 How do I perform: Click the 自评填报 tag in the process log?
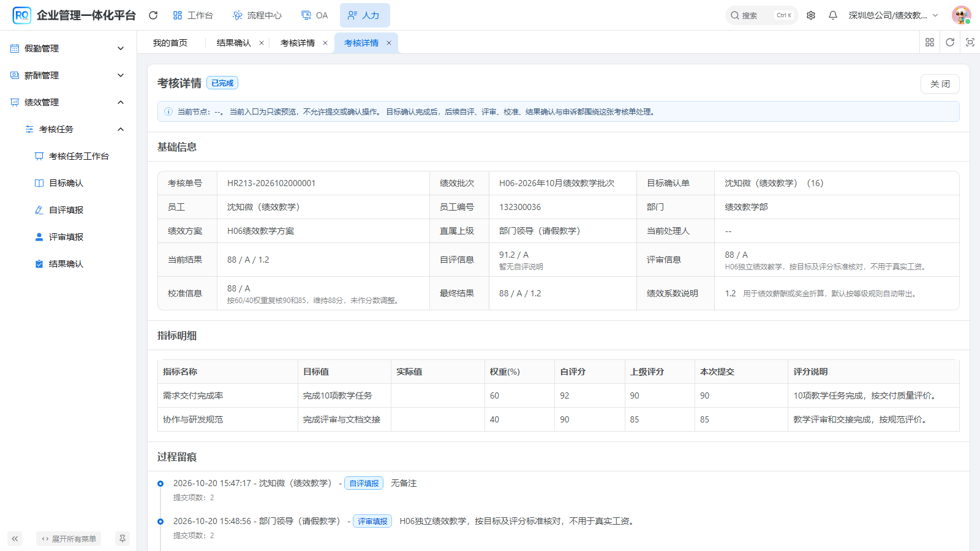pos(364,483)
